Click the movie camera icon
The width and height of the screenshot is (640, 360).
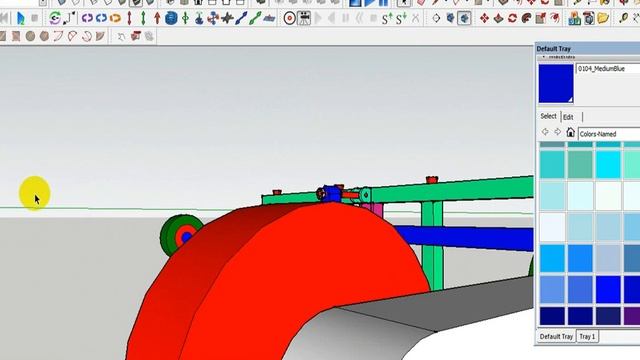tap(304, 18)
